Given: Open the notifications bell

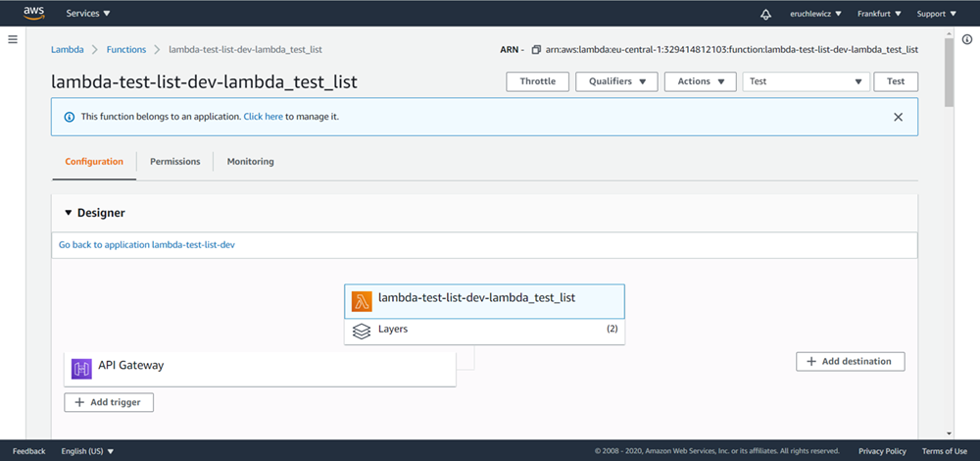Looking at the screenshot, I should point(765,14).
